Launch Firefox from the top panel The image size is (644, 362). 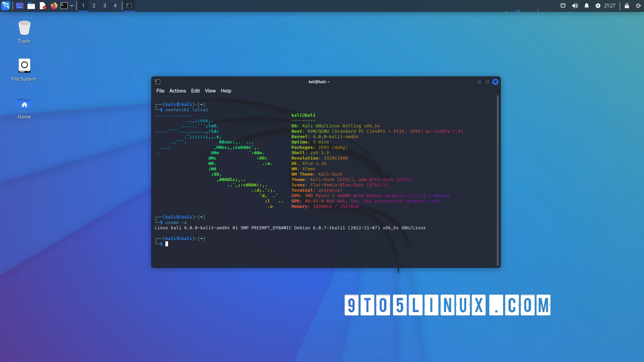point(54,6)
